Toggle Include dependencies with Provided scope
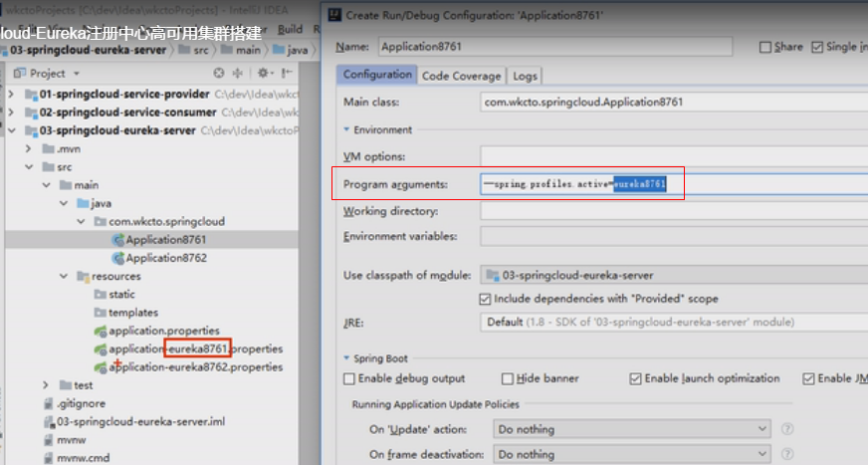The image size is (868, 465). coord(485,299)
